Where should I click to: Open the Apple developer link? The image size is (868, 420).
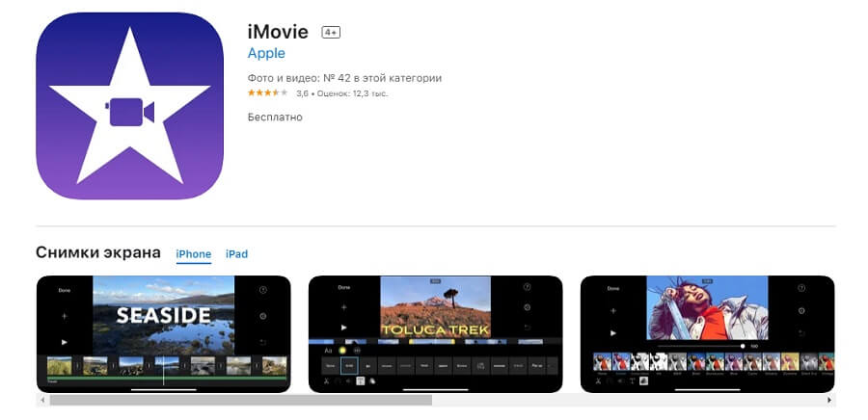[266, 53]
